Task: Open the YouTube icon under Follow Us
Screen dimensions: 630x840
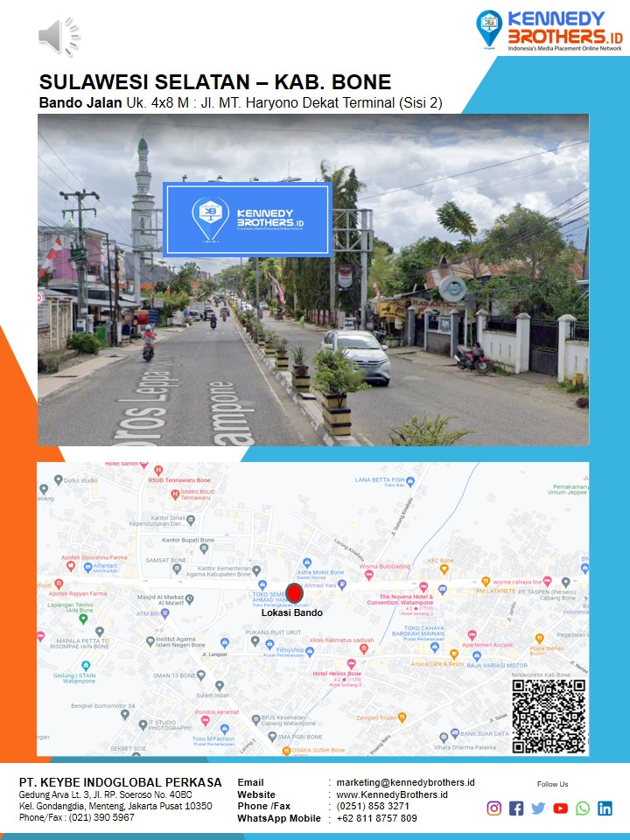Action: (x=560, y=808)
